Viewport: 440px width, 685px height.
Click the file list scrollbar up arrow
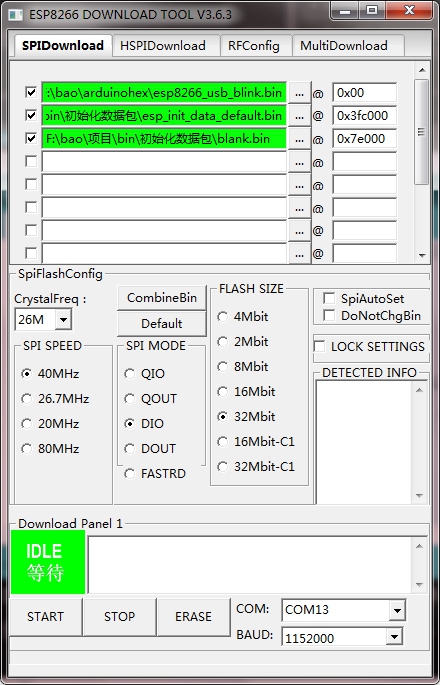422,70
